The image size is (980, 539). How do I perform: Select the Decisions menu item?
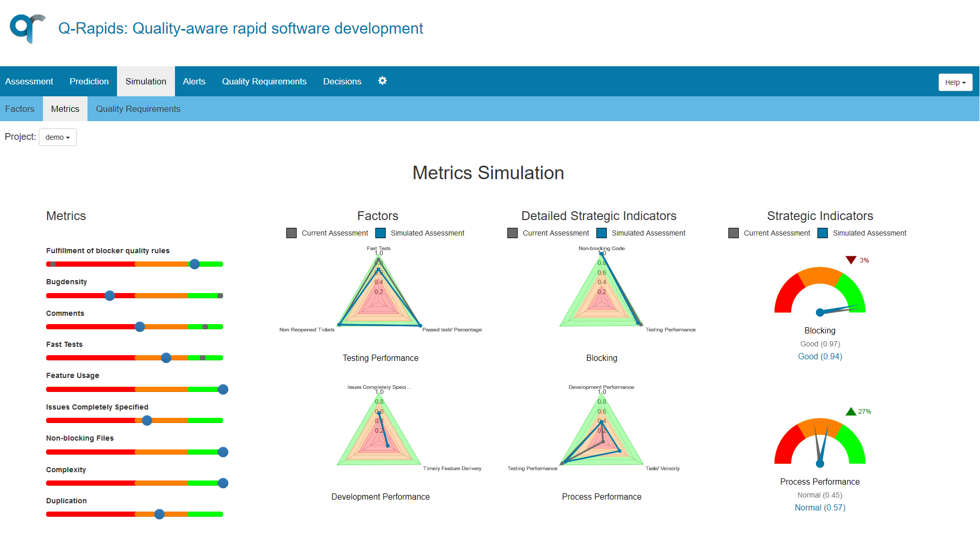[342, 81]
